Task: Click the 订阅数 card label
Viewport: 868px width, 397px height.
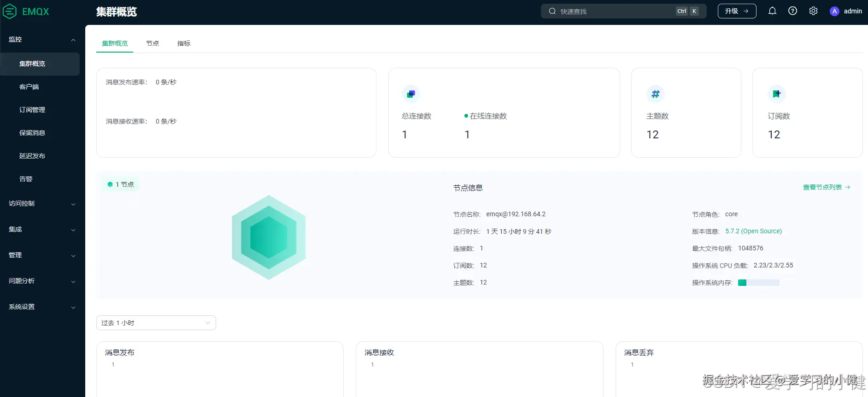Action: (x=779, y=116)
